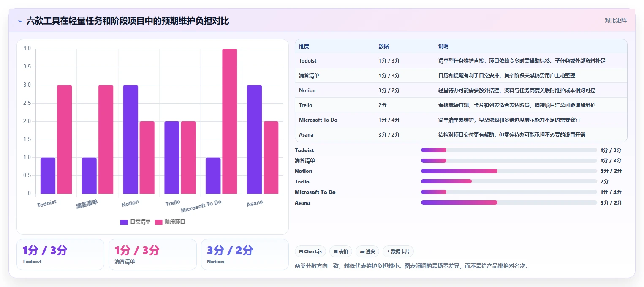Viewport: 644px width, 287px height.
Task: Select the Microsoft To Do table row name
Action: (x=318, y=120)
